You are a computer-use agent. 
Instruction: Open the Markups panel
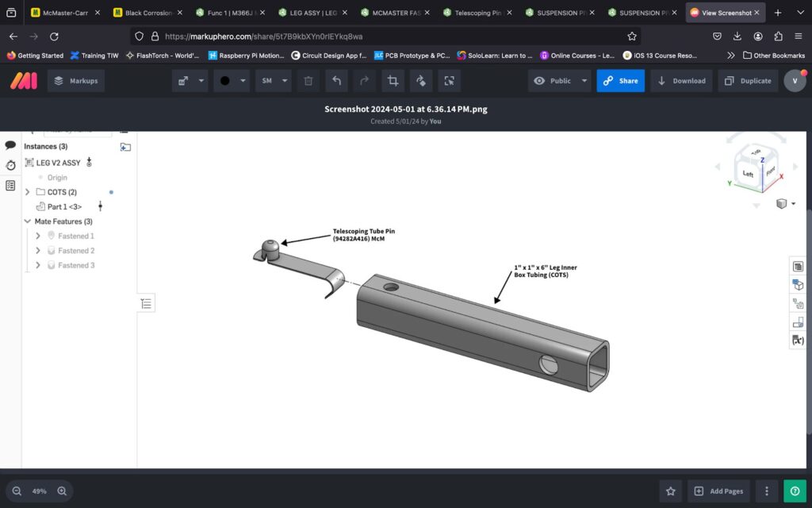(x=76, y=81)
